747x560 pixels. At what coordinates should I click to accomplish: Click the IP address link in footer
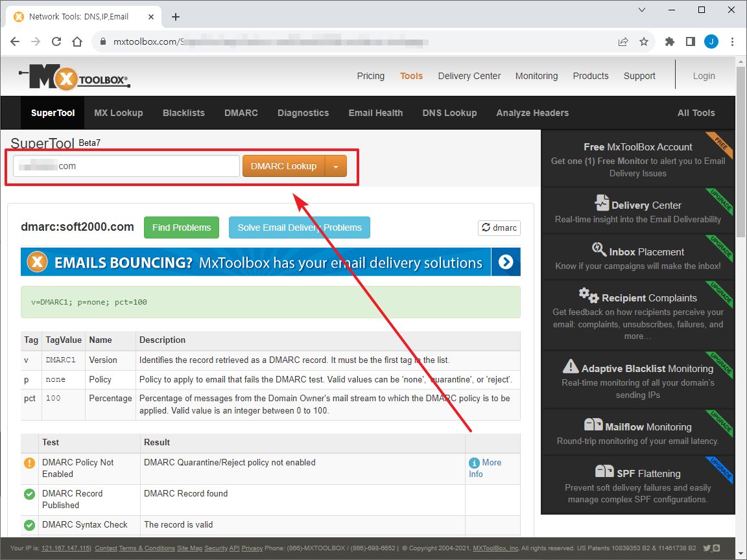[x=65, y=548]
